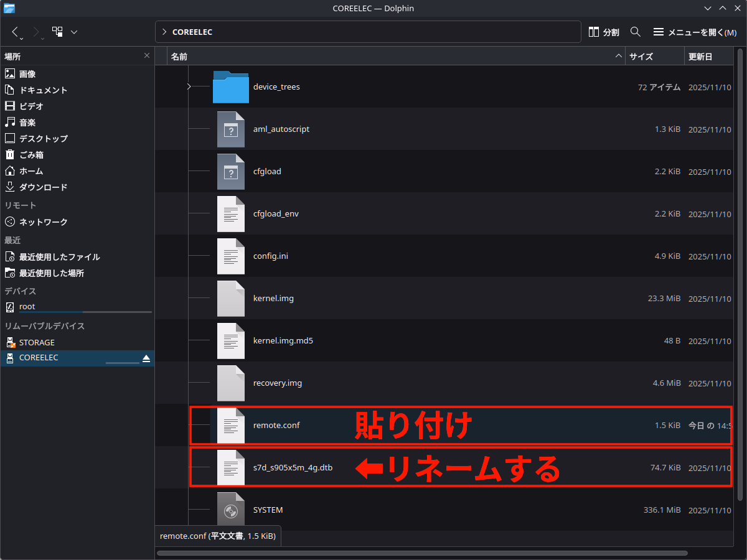Open the Videos (ビデオ) place

tap(77, 106)
